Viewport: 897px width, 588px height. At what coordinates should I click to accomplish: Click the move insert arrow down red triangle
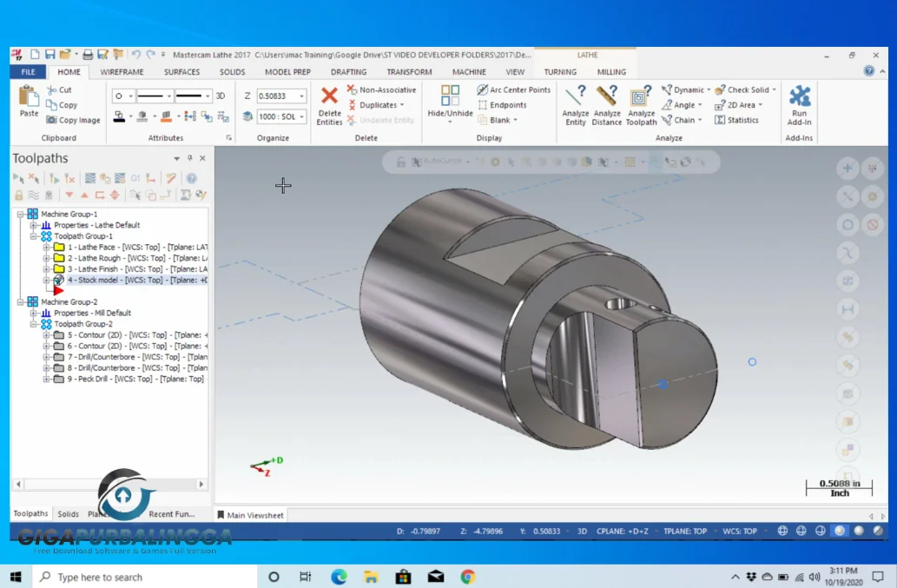[x=69, y=195]
